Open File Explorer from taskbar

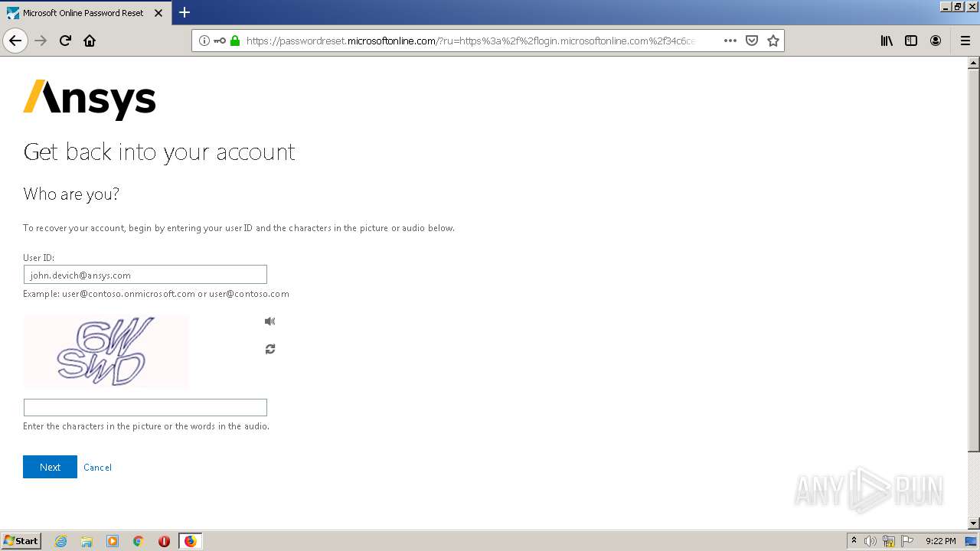tap(87, 541)
